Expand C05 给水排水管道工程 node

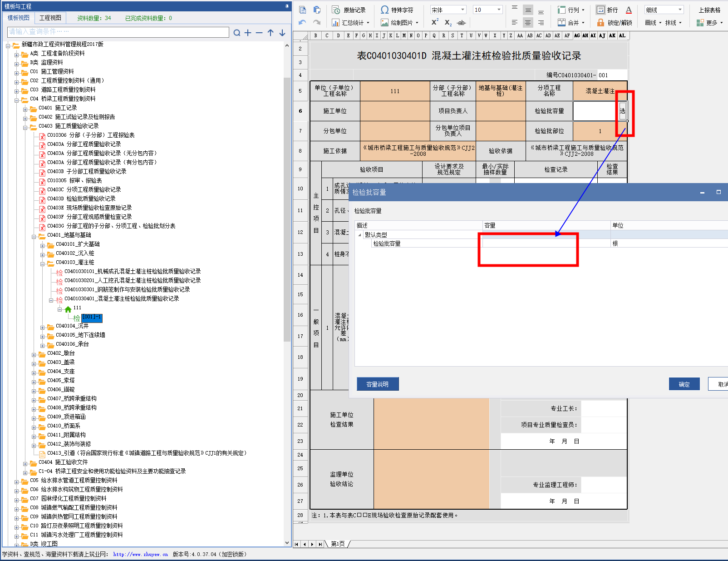coord(17,481)
